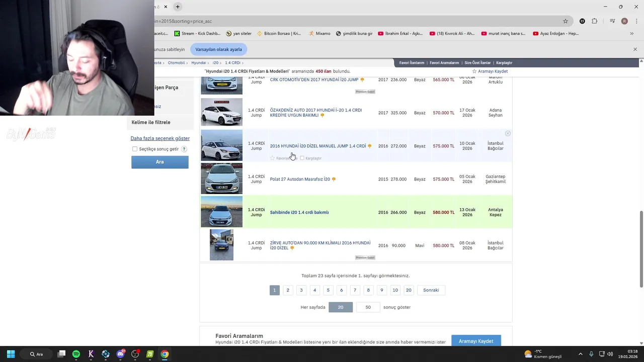
Task: Open the Ayaz Erdoğan YouTube bookmark
Action: tap(555, 34)
